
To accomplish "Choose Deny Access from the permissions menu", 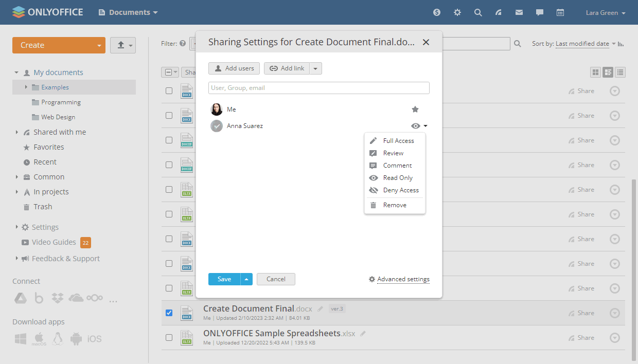I will coord(401,190).
